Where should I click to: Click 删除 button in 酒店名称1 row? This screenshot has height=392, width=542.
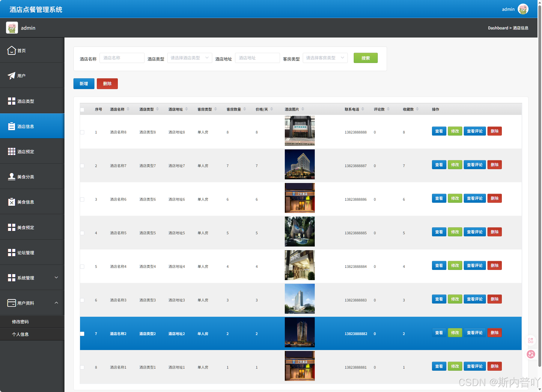[x=494, y=366]
